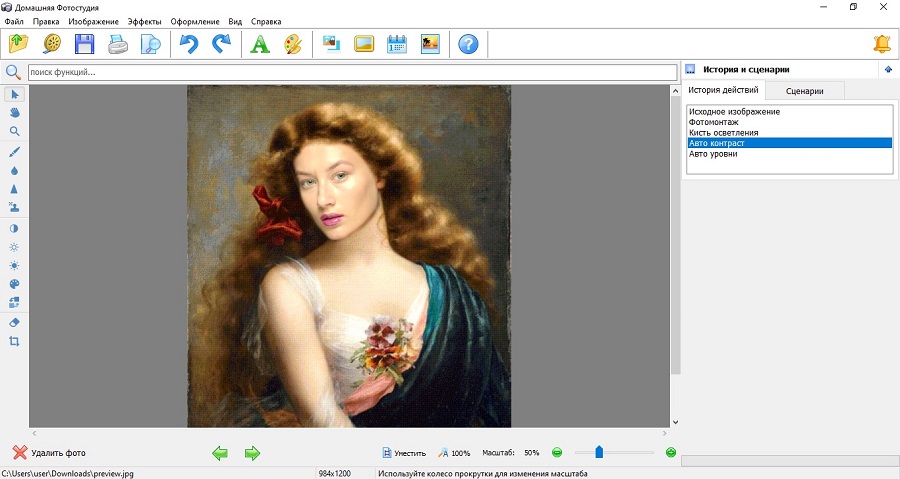
Task: Go to next photo with right green arrow
Action: (x=252, y=453)
